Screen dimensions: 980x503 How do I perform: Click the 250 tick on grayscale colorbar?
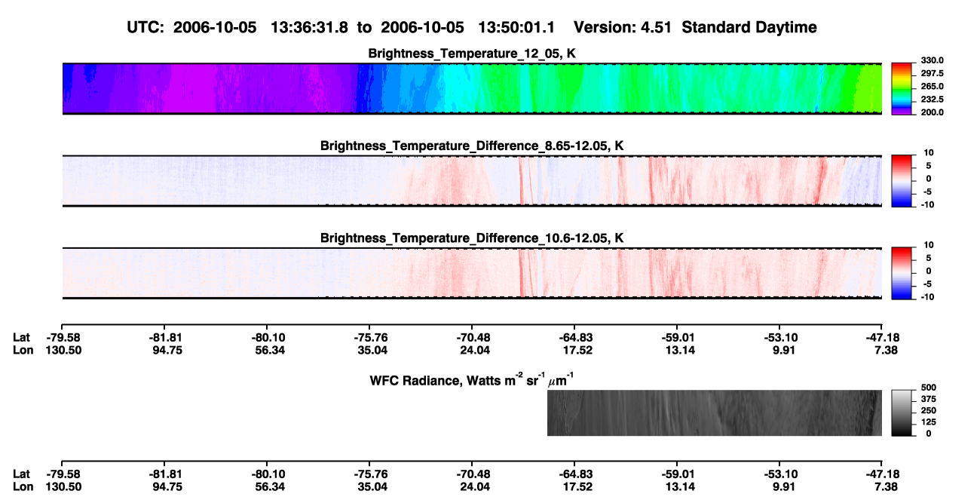pyautogui.click(x=927, y=410)
